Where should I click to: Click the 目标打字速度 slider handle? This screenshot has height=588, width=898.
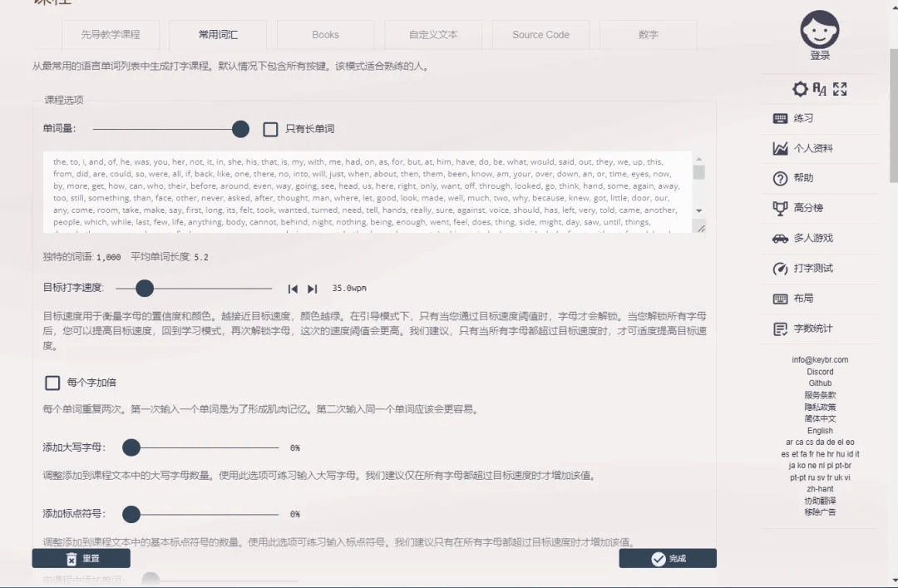[x=145, y=289]
